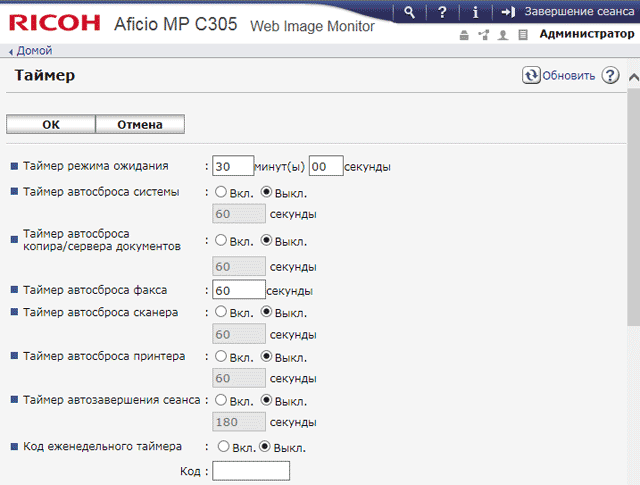Turn on Код еженедельного таймера
The image size is (640, 485).
pyautogui.click(x=223, y=446)
